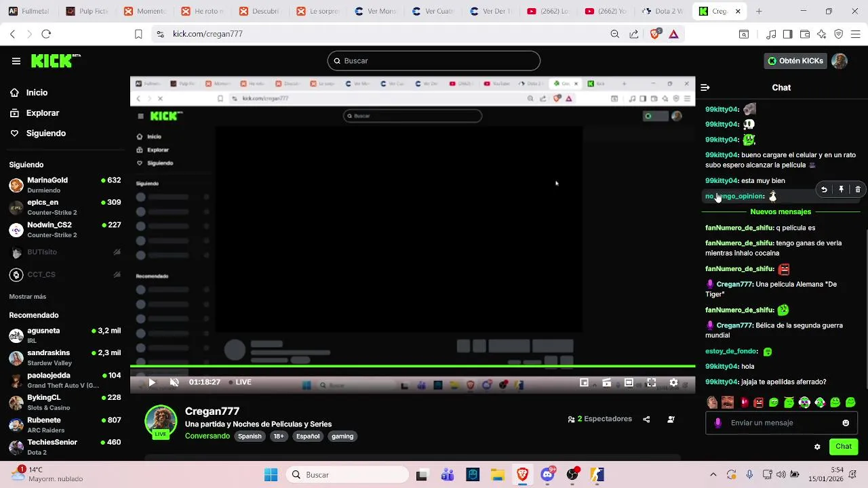Go to Kick home logo
868x488 pixels.
pyautogui.click(x=56, y=61)
